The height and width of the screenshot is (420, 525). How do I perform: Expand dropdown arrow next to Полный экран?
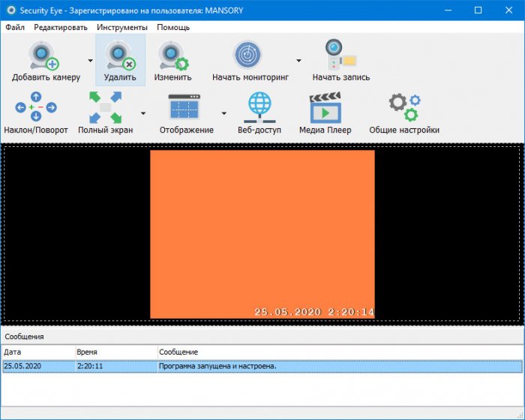(142, 113)
